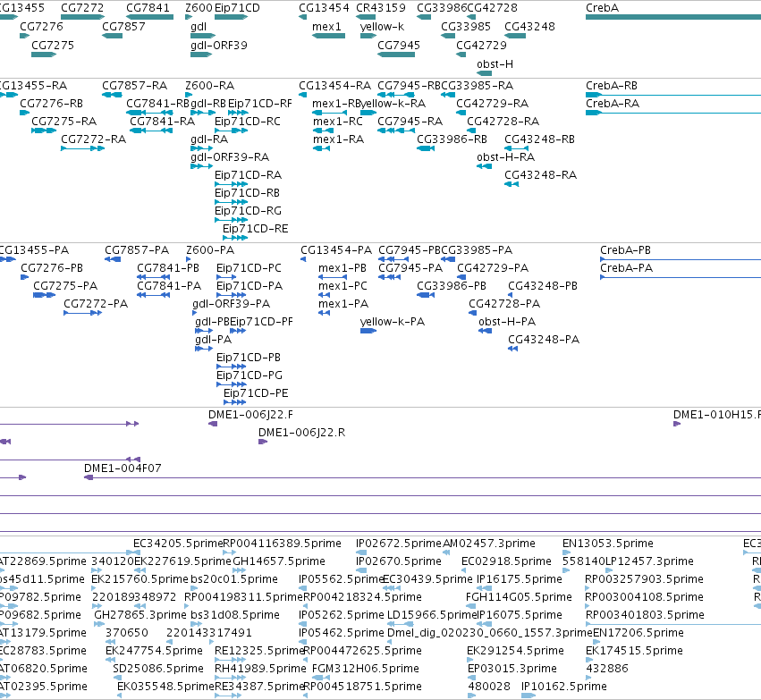Click the CG7841-RA transcript label
Viewport: 761px width, 700px height.
point(162,122)
